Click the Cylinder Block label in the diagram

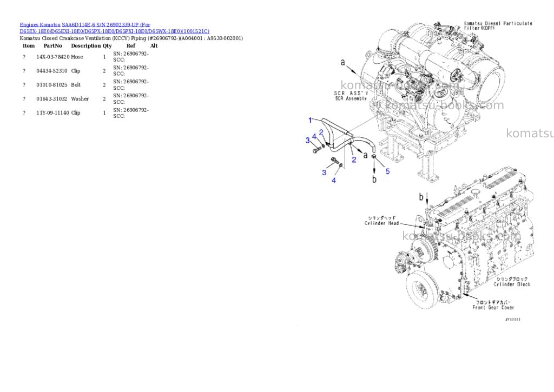[x=512, y=282]
